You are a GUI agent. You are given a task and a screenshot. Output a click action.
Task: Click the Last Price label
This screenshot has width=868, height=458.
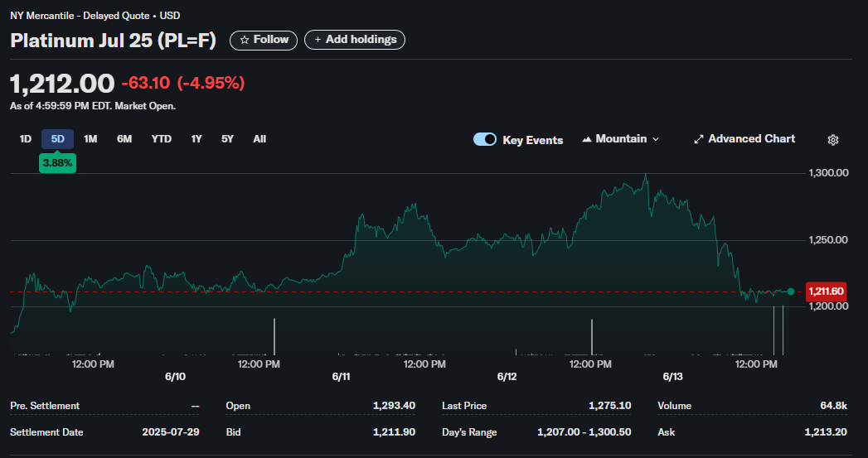click(464, 406)
